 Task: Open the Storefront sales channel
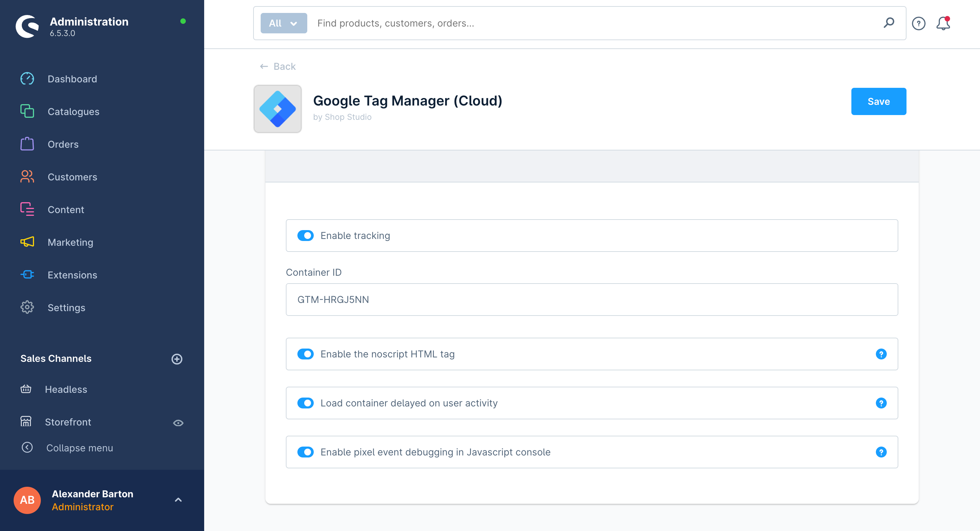point(68,422)
